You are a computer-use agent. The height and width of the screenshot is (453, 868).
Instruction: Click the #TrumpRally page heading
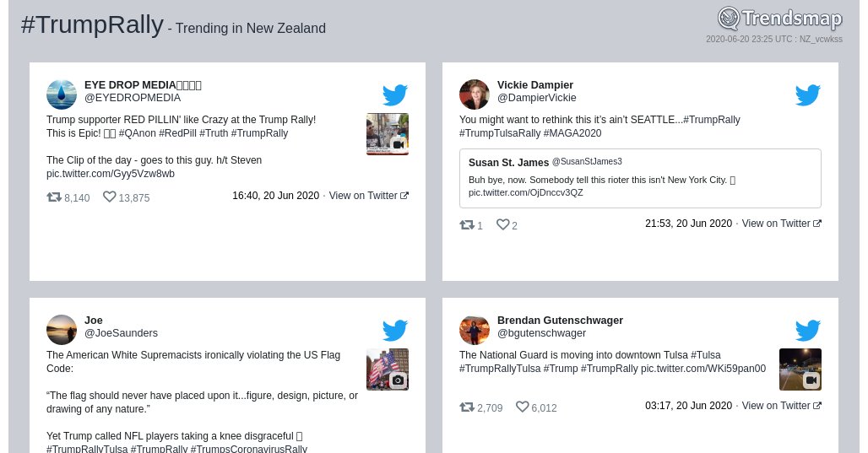[92, 25]
